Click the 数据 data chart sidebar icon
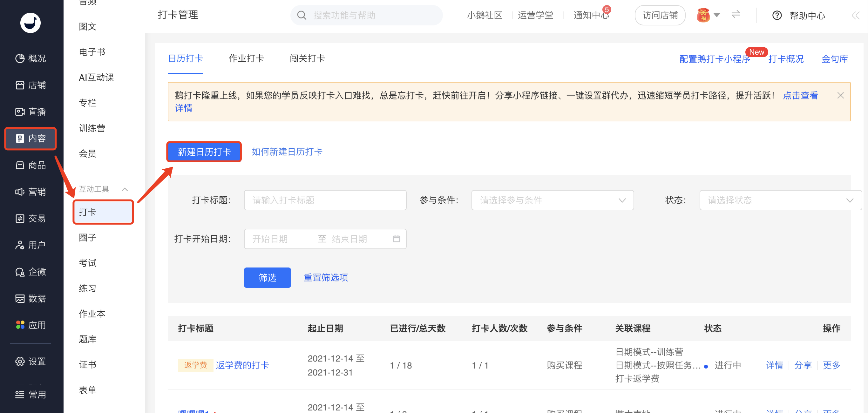The image size is (868, 413). pyautogui.click(x=20, y=298)
